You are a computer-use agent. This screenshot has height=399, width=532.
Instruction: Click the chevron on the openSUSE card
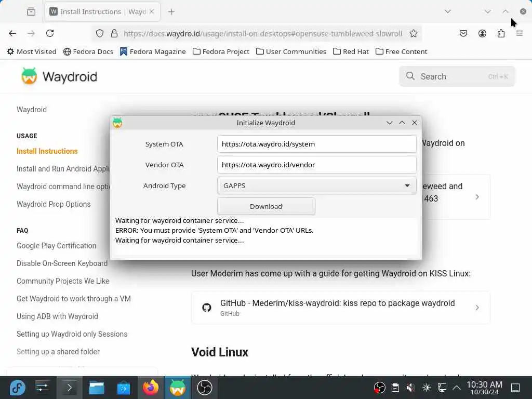477,197
